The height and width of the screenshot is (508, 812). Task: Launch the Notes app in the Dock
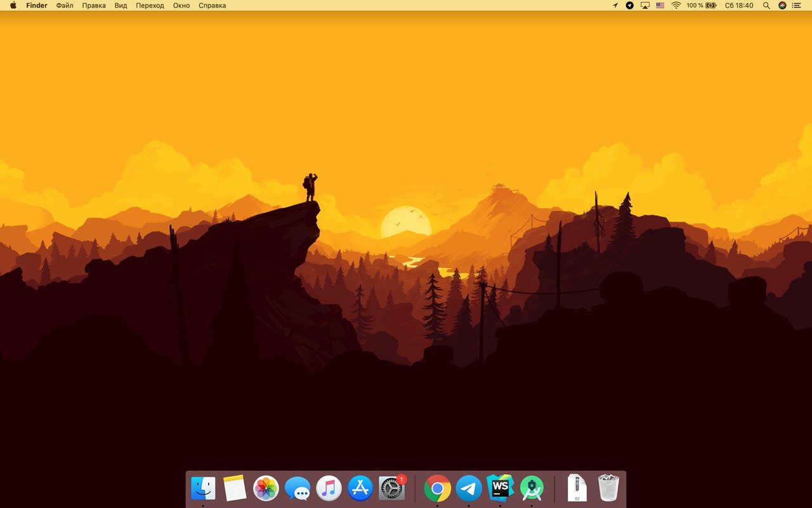235,488
